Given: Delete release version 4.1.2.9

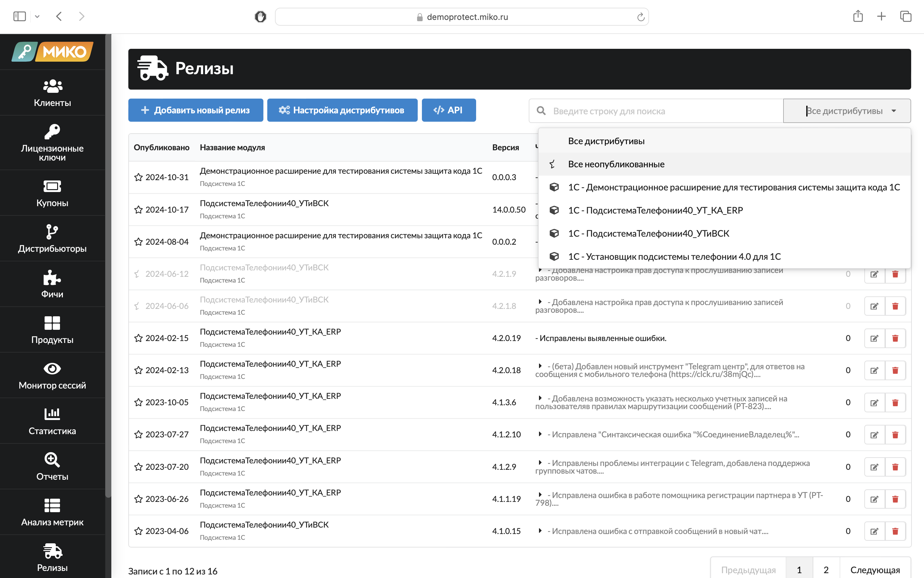Looking at the screenshot, I should click(x=895, y=467).
